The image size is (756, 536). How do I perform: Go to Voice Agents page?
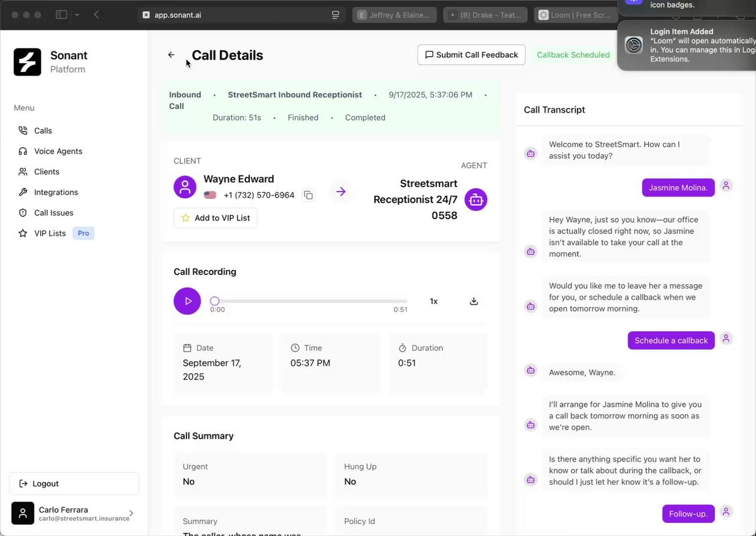(58, 151)
